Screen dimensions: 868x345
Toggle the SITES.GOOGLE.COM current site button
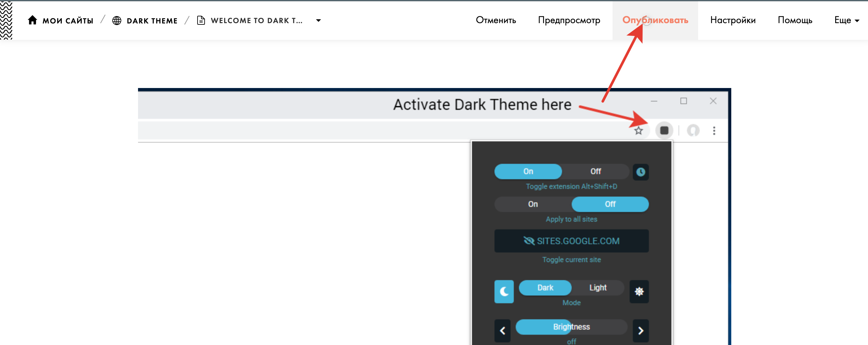[x=571, y=241]
